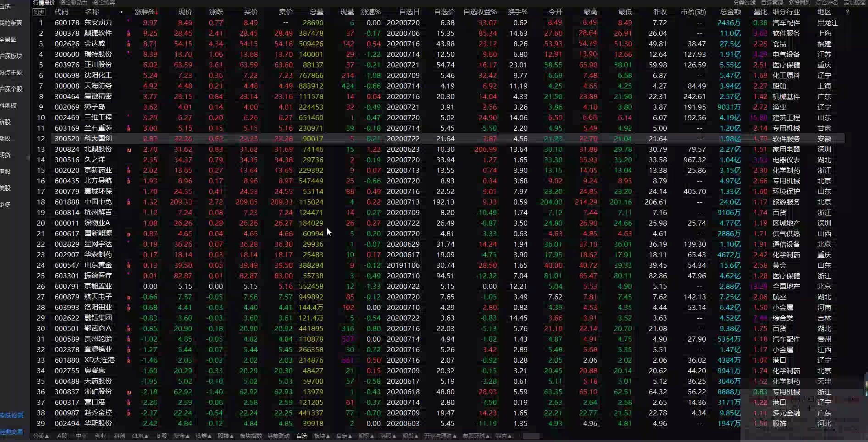Viewport: 868px width, 442px height.
Task: Click the vertical scrollbar on the right edge
Action: [x=866, y=385]
